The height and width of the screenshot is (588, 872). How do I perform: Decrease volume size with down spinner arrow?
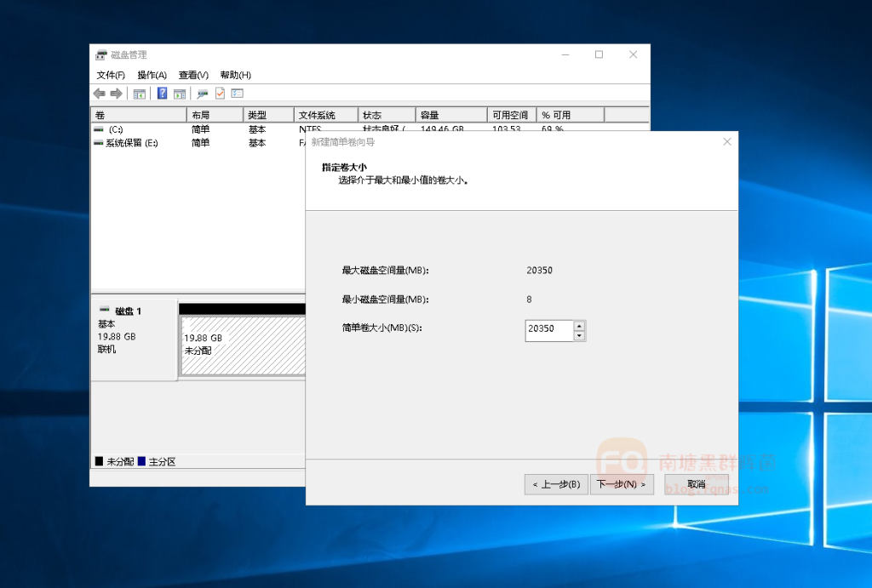579,335
